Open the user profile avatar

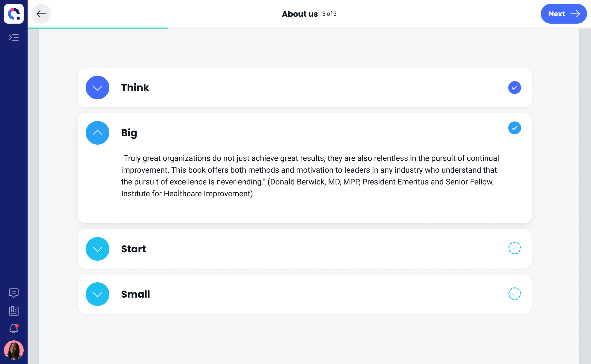click(14, 350)
